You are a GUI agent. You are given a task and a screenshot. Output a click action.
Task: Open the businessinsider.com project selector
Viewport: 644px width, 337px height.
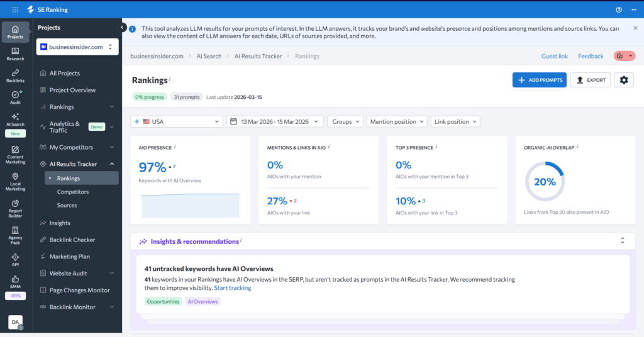[77, 47]
